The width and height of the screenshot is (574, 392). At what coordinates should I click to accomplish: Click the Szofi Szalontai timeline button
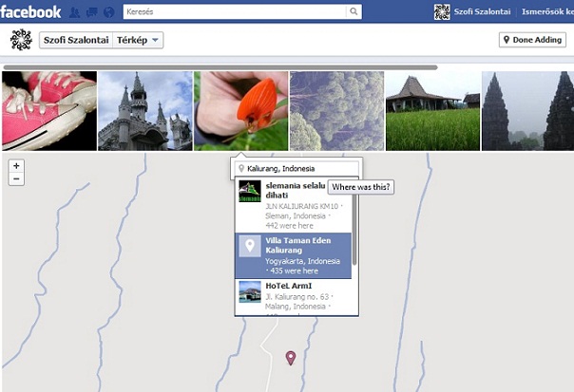[76, 40]
